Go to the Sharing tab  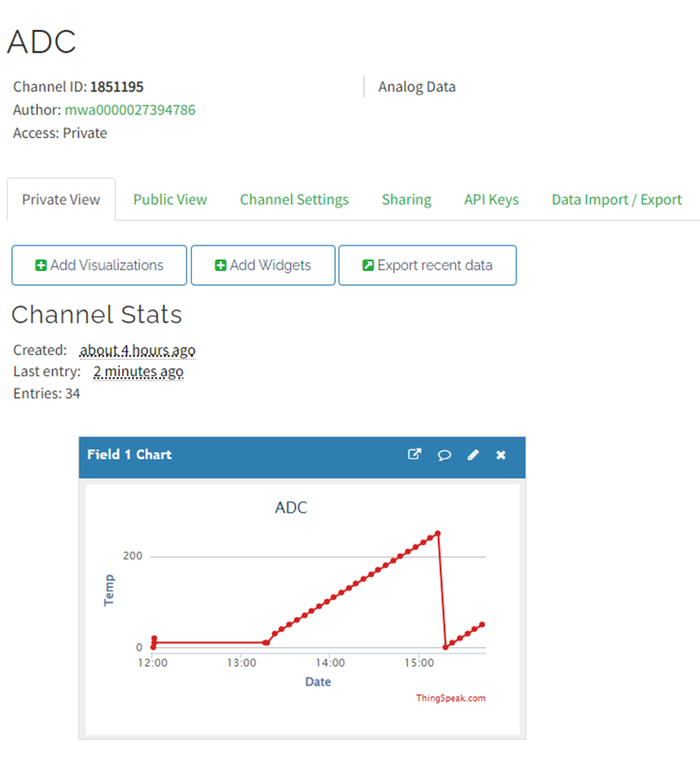407,200
